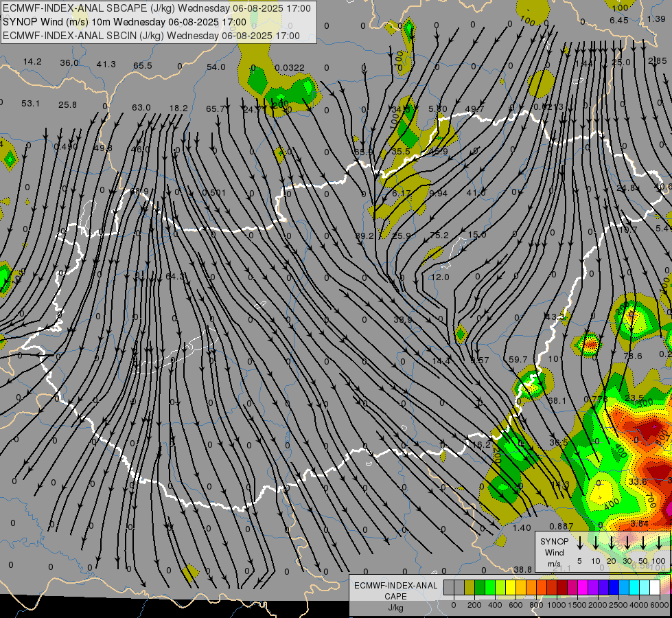This screenshot has width=672, height=618.
Task: Click the 600 label in CAPE legend
Action: pyautogui.click(x=515, y=605)
